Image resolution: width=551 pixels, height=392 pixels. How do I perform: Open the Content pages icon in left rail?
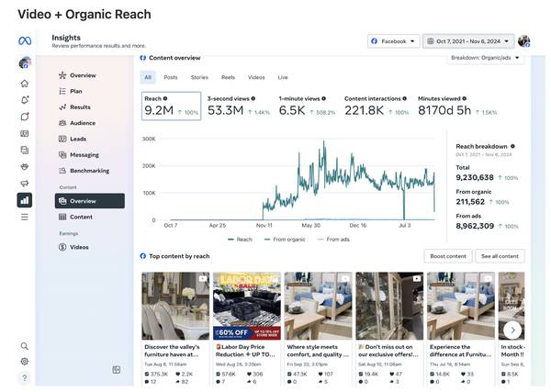[x=25, y=150]
